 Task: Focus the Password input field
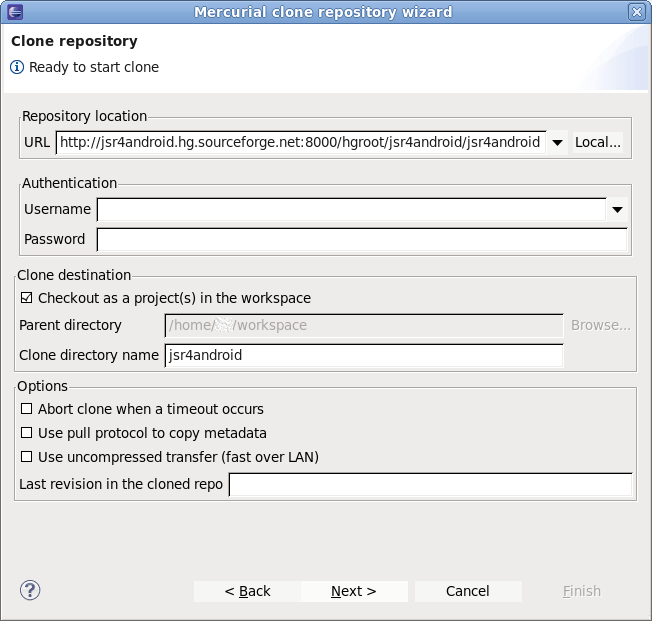point(362,240)
